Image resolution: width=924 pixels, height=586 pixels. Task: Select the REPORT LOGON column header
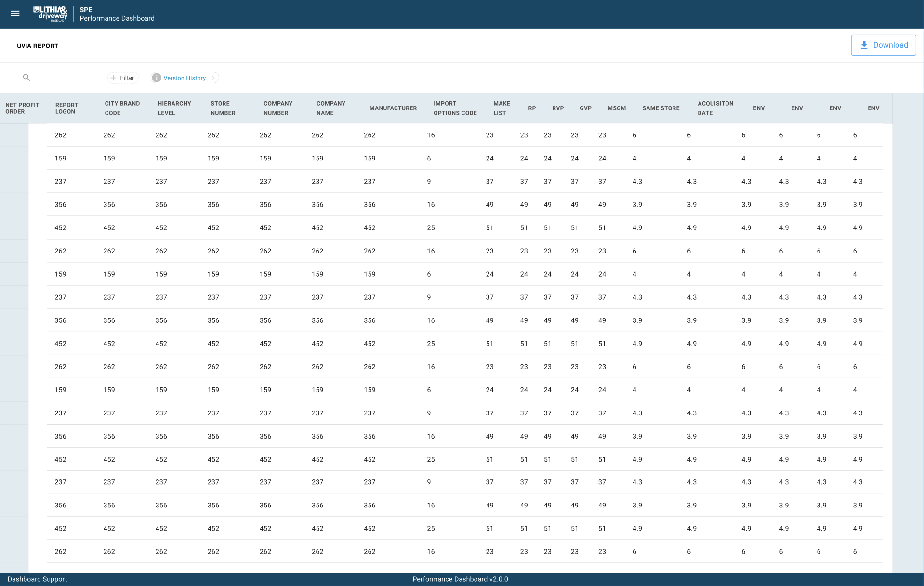66,108
